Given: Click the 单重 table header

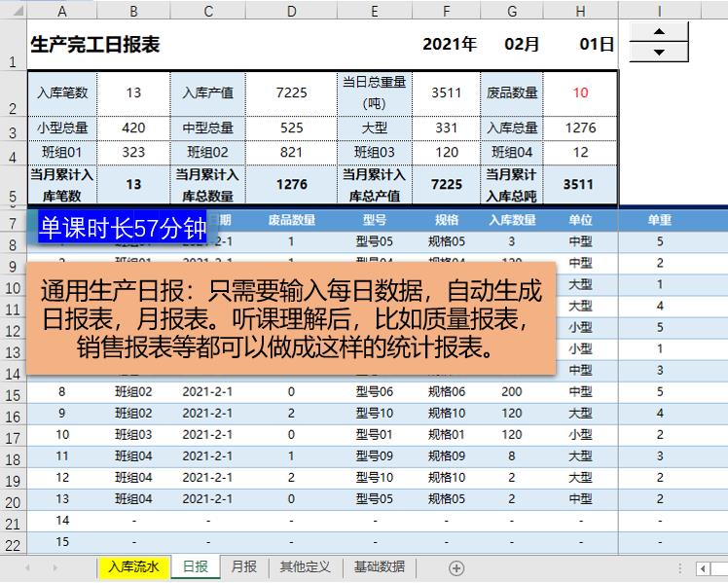Looking at the screenshot, I should (659, 220).
